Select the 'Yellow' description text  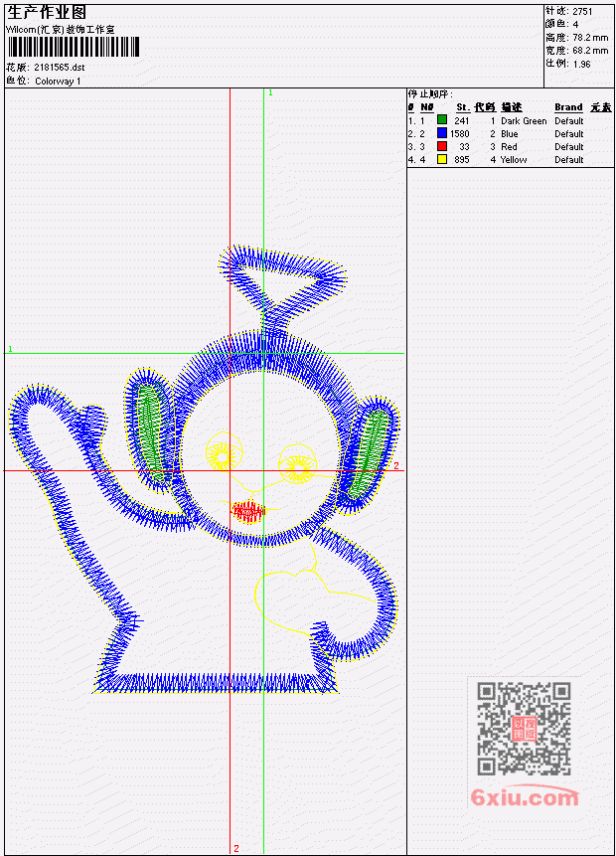[x=514, y=160]
